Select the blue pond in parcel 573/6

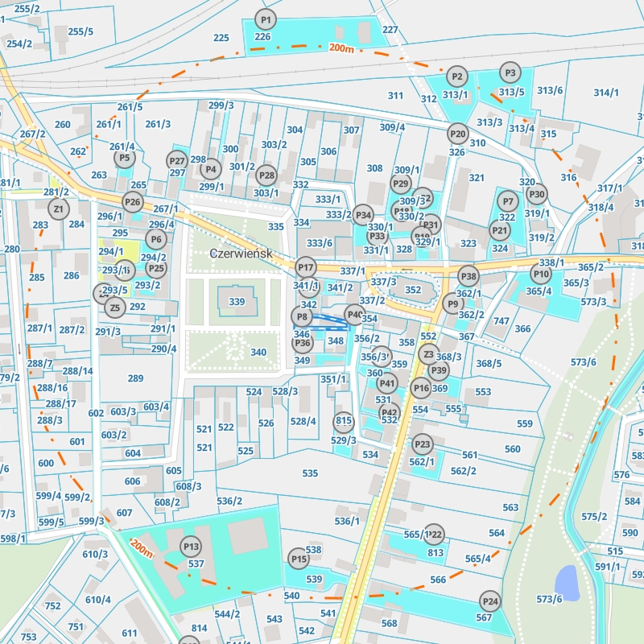[x=567, y=581]
